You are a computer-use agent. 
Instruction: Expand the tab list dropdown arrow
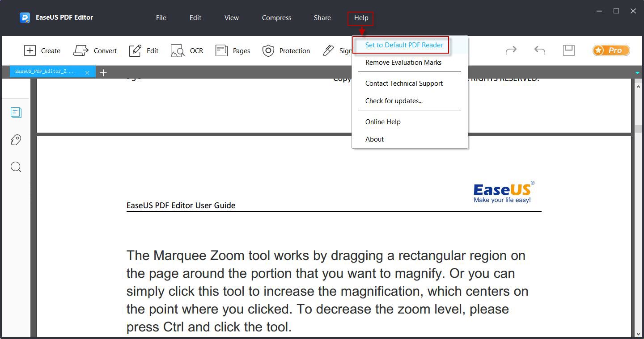tap(638, 73)
